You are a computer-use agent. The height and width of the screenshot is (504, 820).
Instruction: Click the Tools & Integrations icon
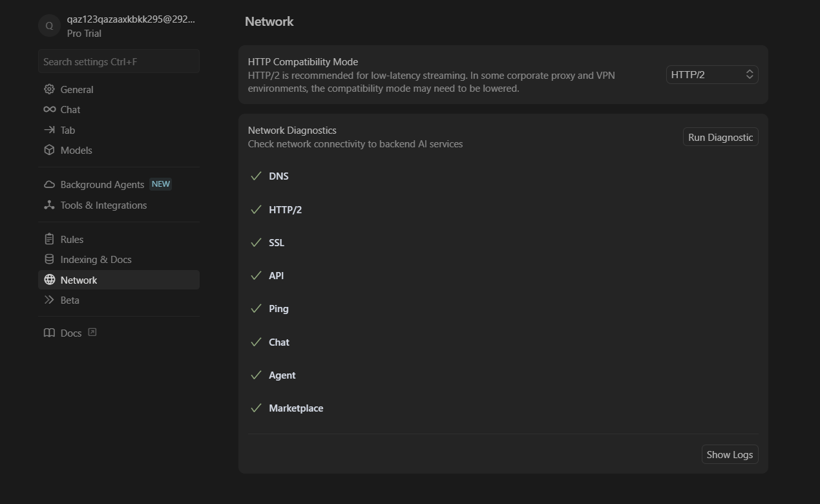click(49, 205)
